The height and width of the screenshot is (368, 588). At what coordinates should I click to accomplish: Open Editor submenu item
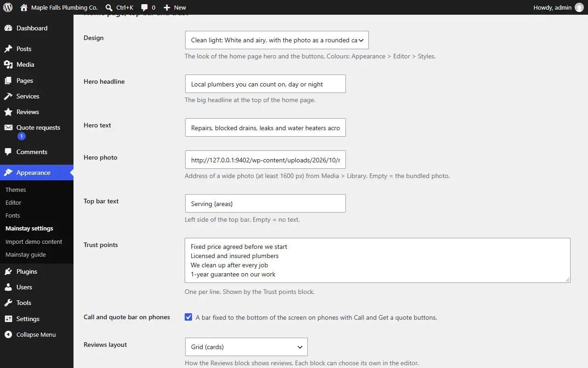pyautogui.click(x=13, y=202)
